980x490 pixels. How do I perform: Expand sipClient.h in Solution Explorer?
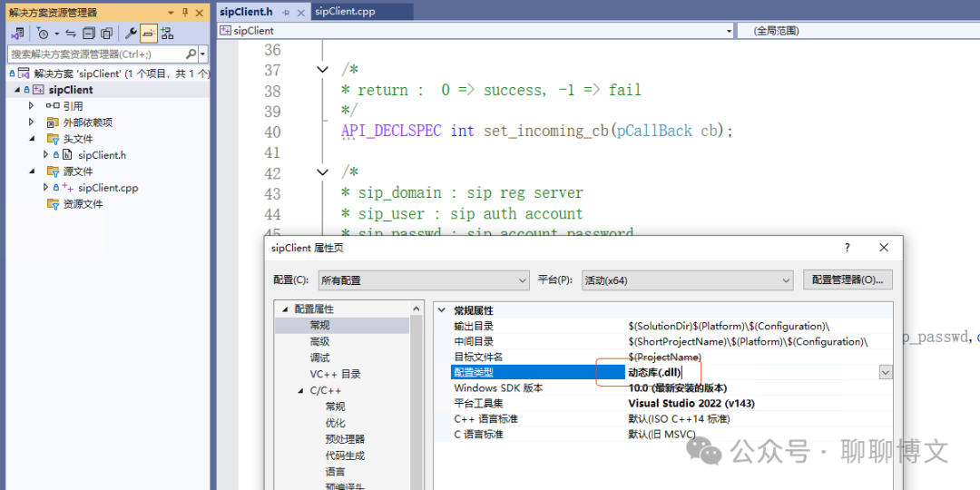tap(45, 154)
